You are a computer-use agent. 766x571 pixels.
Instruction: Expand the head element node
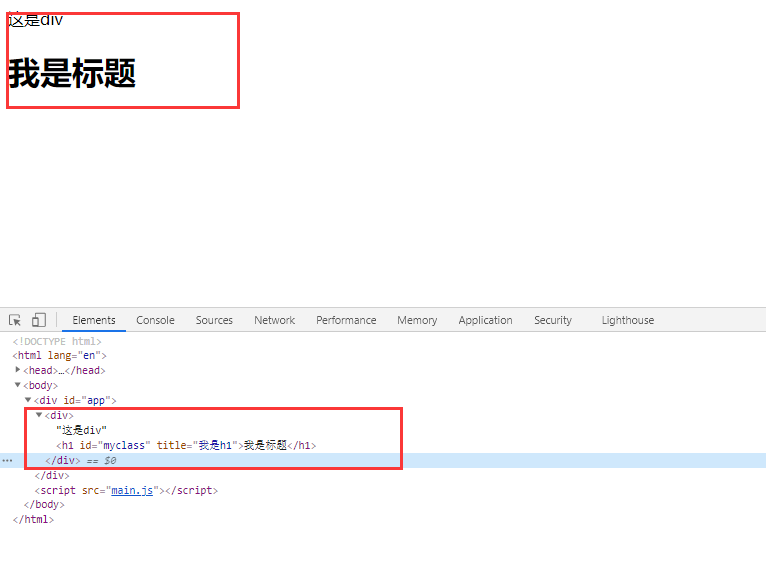point(18,370)
